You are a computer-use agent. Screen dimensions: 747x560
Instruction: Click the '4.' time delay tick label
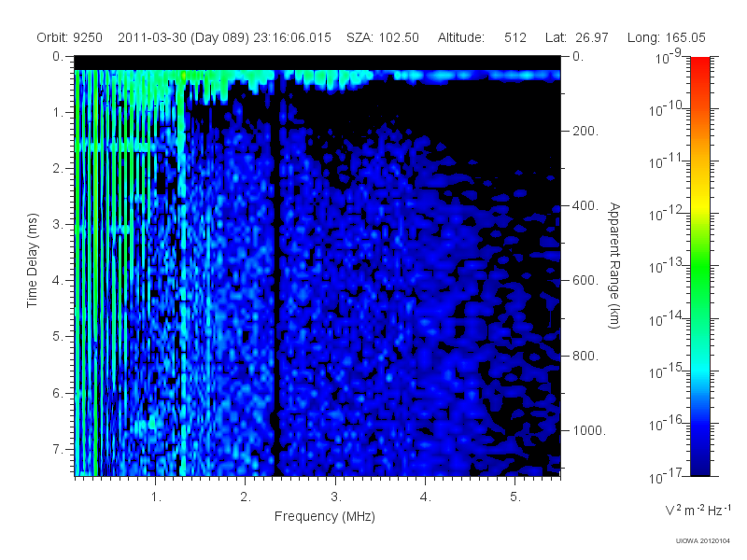[x=58, y=281]
